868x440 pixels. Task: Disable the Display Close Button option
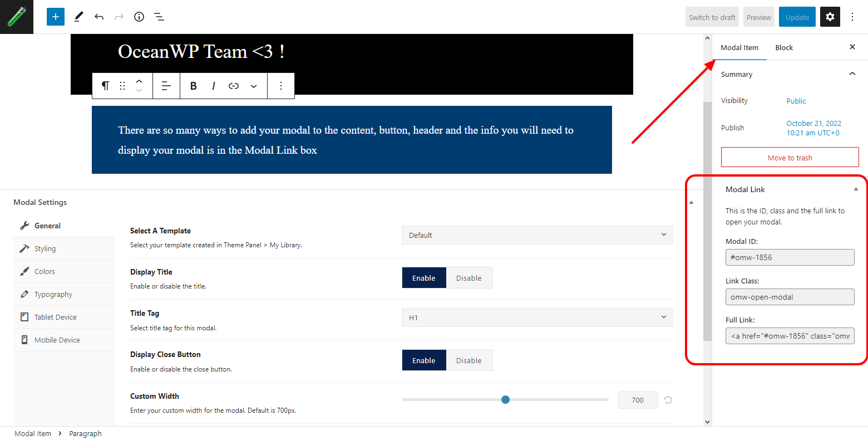click(x=469, y=360)
